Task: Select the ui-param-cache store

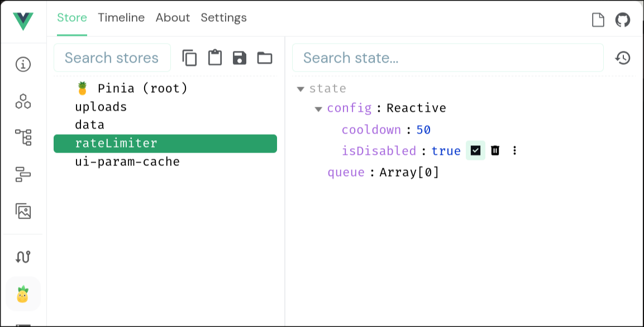Action: tap(127, 161)
